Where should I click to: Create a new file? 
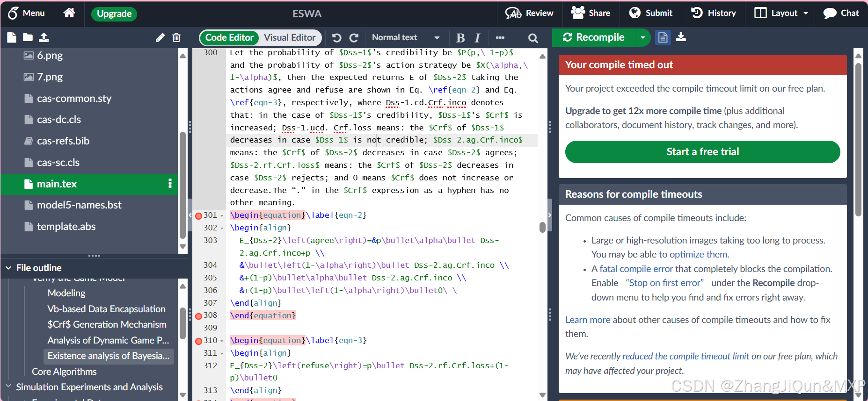[12, 37]
